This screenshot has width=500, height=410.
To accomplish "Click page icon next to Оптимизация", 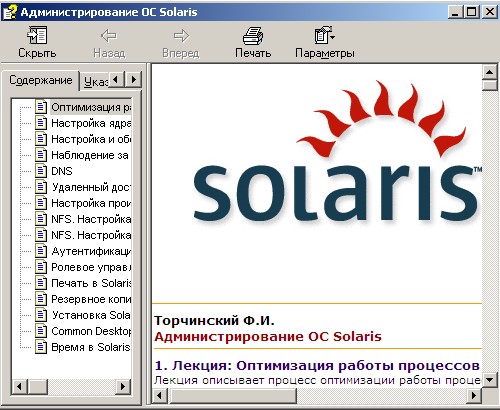I will point(41,107).
